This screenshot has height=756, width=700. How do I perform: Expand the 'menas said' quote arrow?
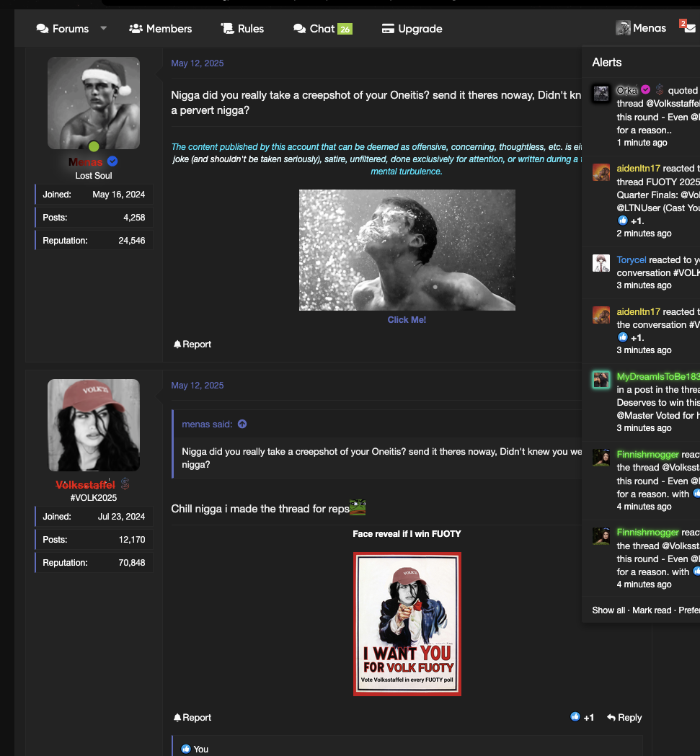242,424
